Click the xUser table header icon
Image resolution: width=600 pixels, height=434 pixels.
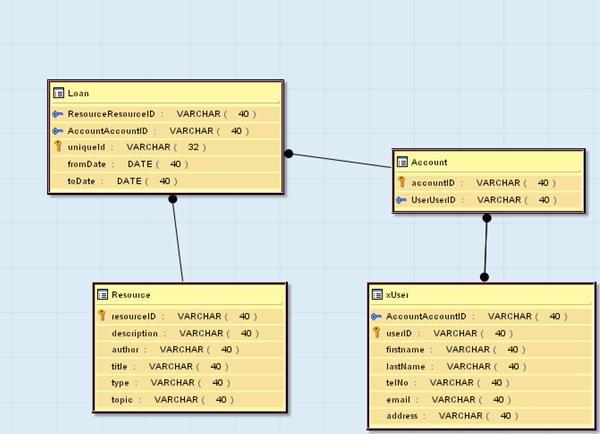click(377, 295)
